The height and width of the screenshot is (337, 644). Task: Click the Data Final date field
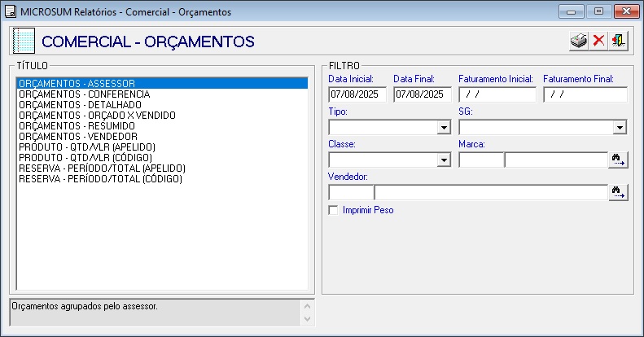pyautogui.click(x=423, y=94)
